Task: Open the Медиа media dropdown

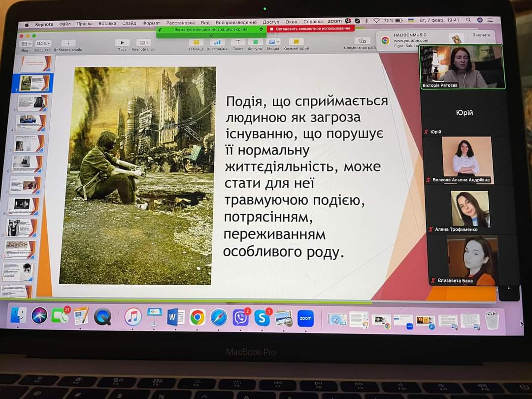Action: click(273, 42)
